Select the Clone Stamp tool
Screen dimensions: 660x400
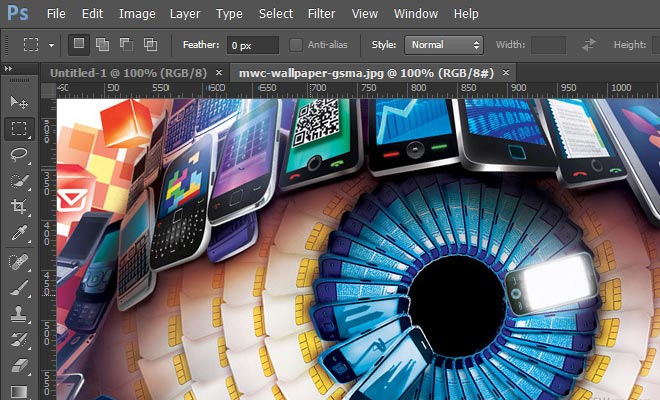[19, 314]
